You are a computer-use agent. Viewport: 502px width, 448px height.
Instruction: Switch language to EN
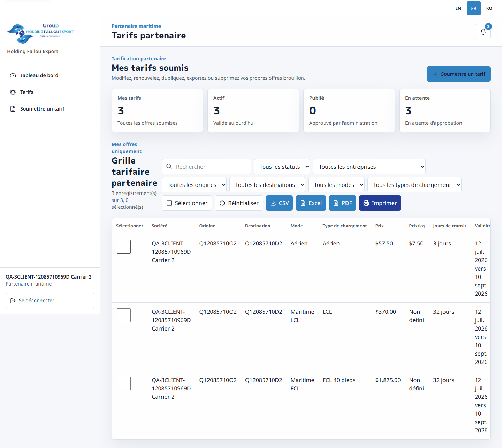pyautogui.click(x=458, y=8)
